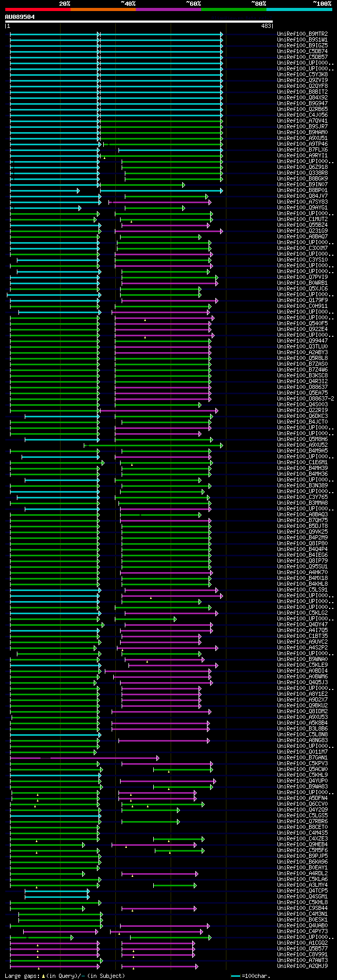Select hit label UniRef100_Q22RI9
This screenshot has width=337, height=980.
(302, 411)
